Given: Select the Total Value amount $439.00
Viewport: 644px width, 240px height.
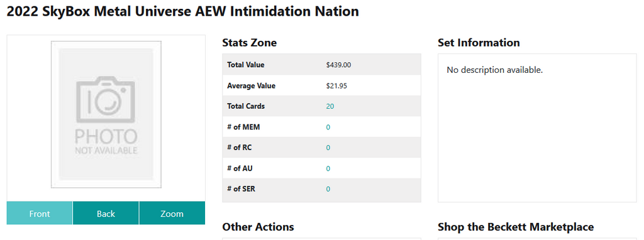Looking at the screenshot, I should click(338, 65).
